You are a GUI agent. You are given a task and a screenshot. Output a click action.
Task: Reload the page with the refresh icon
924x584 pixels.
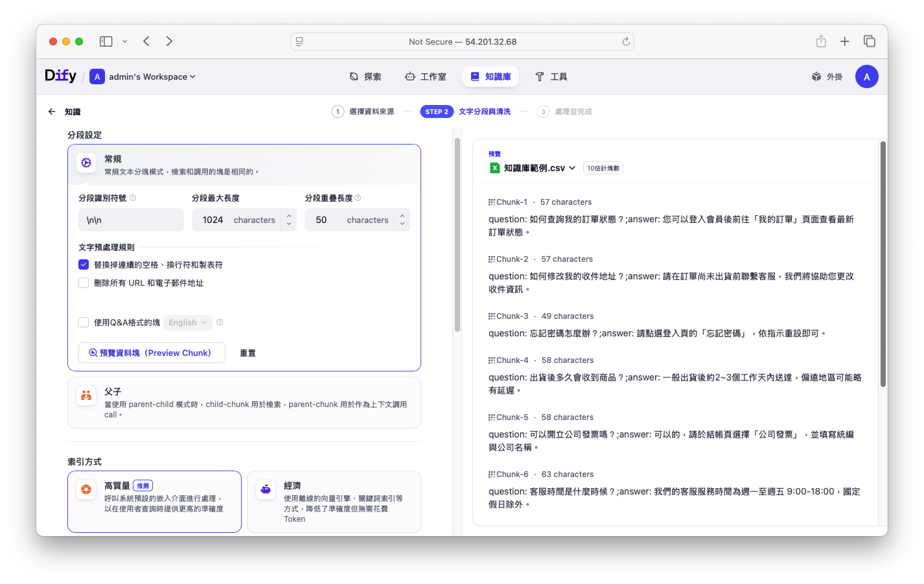tap(626, 41)
